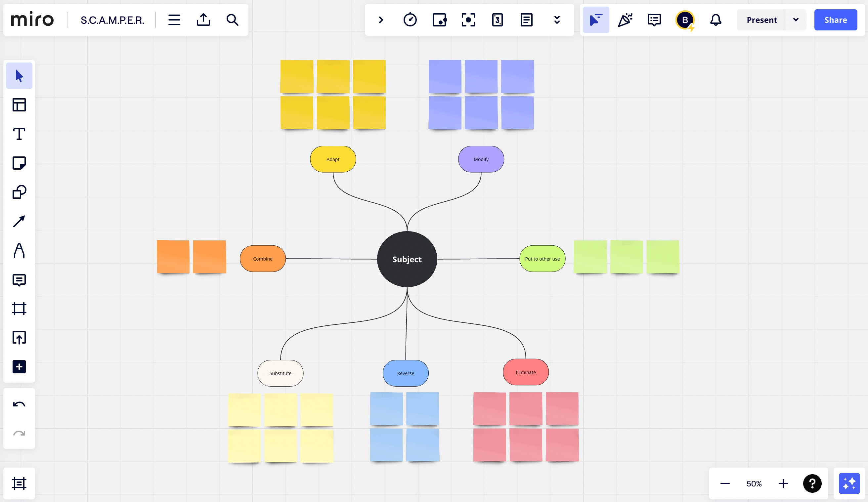Open the Miro AI sparkle assistant
This screenshot has height=502, width=868.
point(849,483)
